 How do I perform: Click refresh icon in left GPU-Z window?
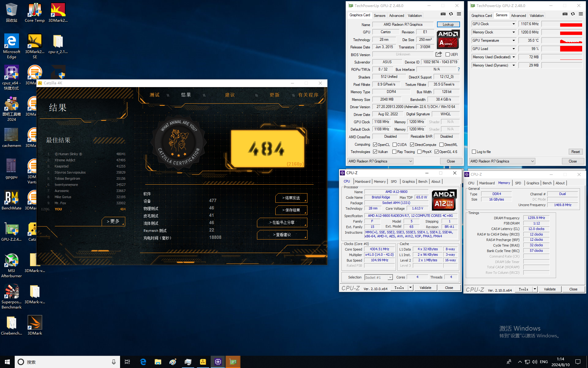[451, 14]
